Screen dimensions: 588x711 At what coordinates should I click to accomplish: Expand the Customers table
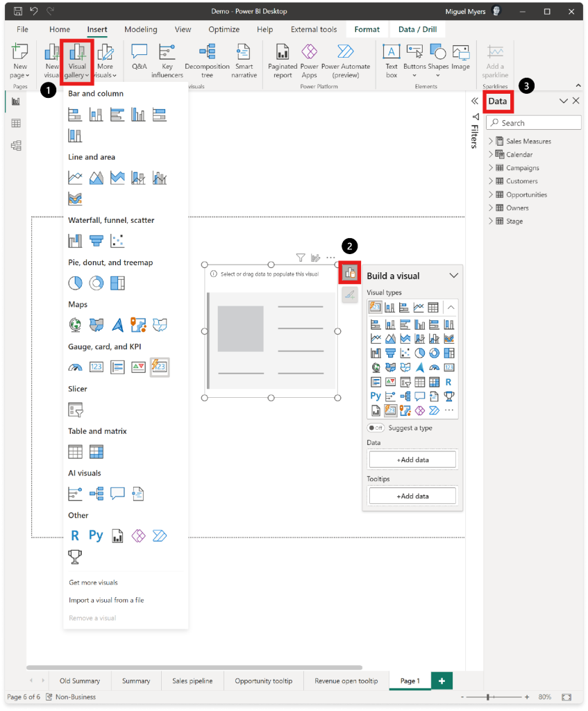491,181
